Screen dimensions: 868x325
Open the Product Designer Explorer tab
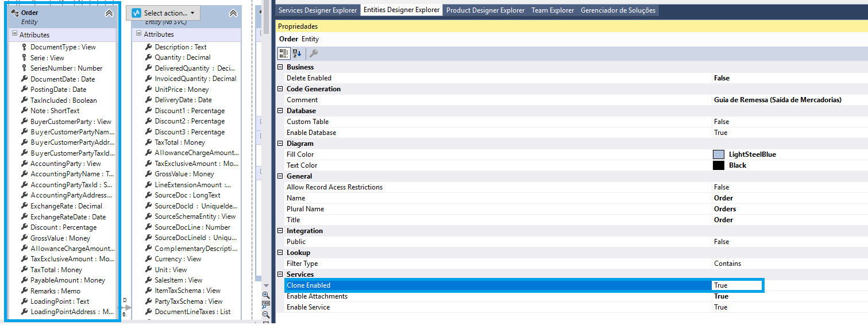485,10
